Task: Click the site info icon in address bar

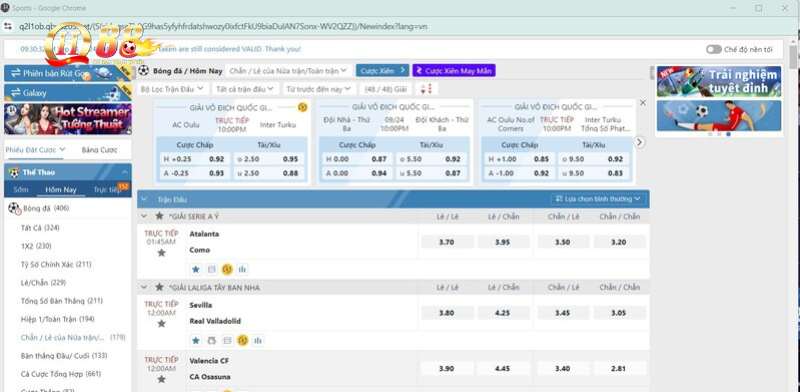Action: [x=8, y=26]
